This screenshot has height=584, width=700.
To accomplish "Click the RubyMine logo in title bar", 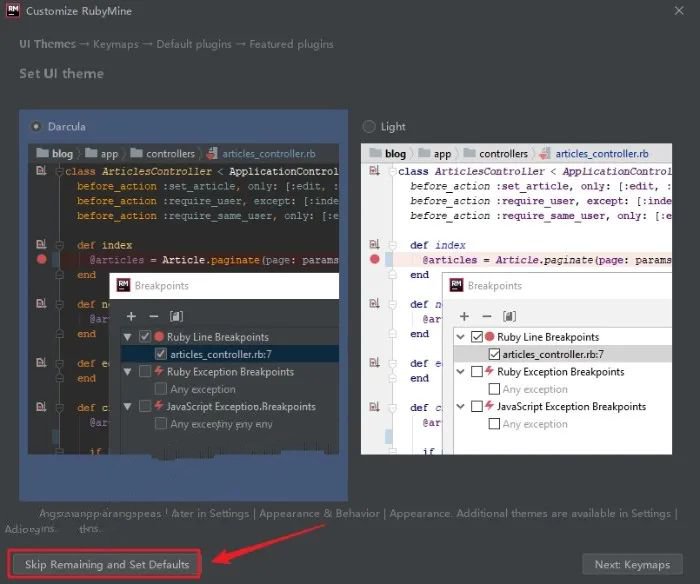I will [x=13, y=10].
